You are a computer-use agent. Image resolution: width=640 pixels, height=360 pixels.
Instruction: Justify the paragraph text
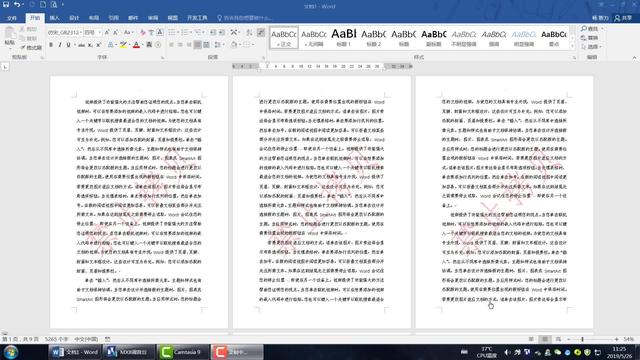coord(198,45)
